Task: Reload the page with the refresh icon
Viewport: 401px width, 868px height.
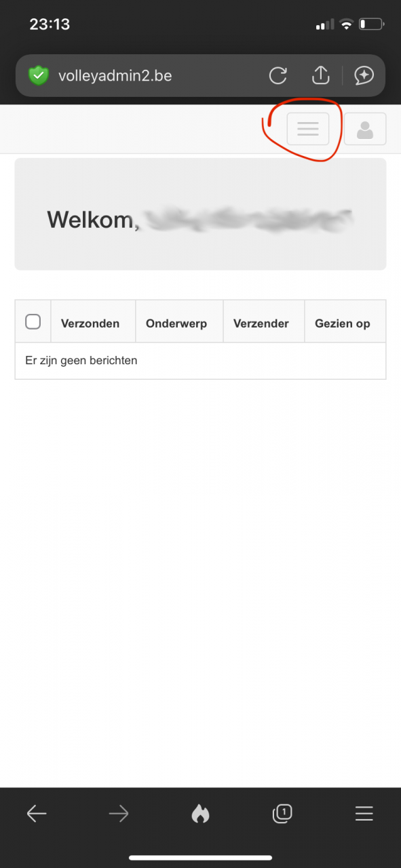Action: tap(278, 75)
